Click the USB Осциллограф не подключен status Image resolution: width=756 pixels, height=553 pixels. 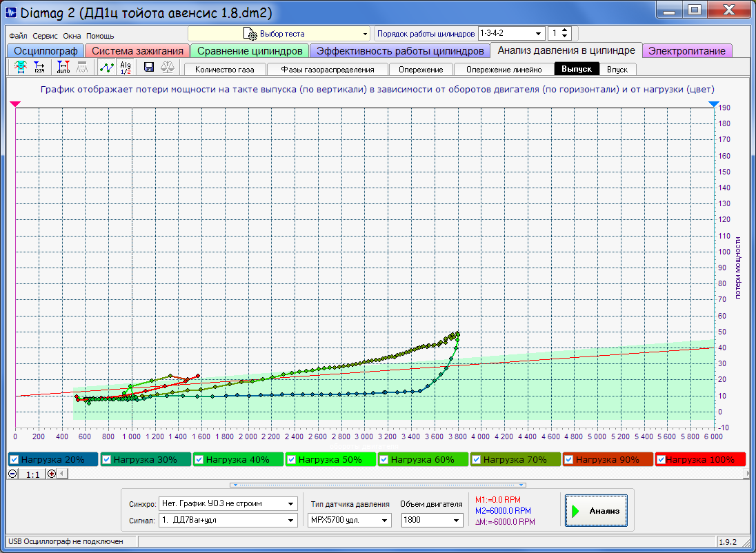(66, 541)
